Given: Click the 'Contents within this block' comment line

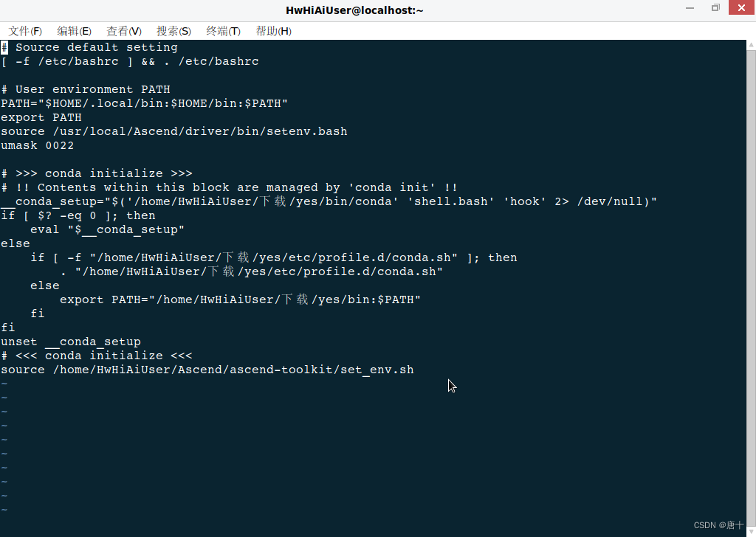Looking at the screenshot, I should 229,187.
